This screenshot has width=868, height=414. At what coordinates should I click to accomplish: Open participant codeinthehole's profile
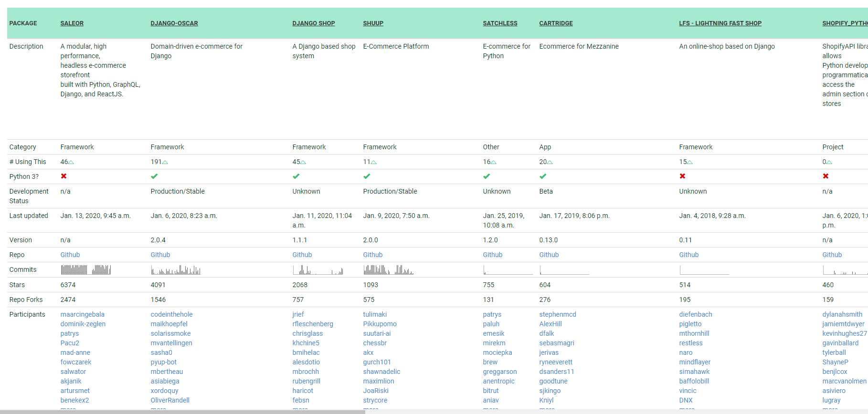coord(172,314)
